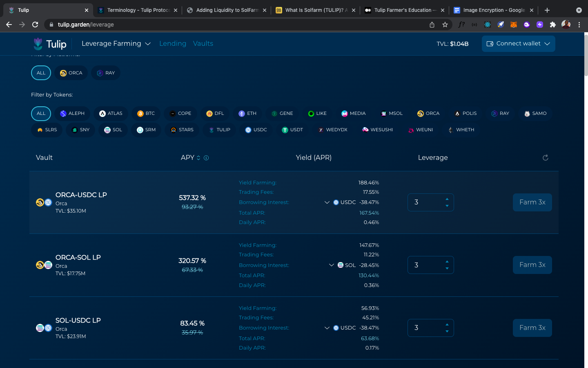
Task: Toggle the ORCA platform filter
Action: tap(71, 73)
